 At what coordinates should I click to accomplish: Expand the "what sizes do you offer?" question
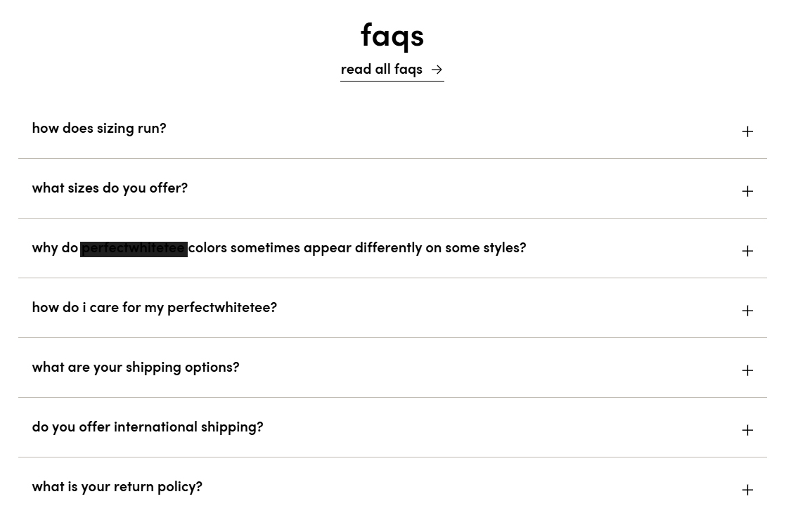pyautogui.click(x=110, y=188)
